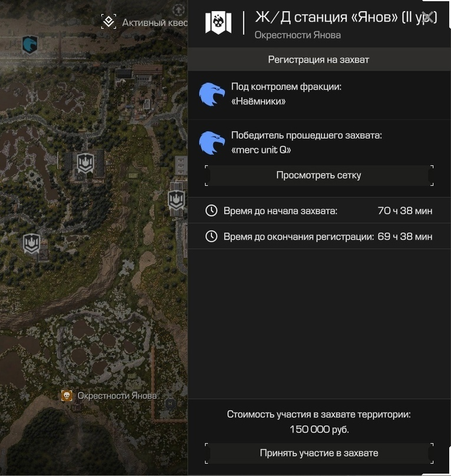
Task: Click clock icon next to capture start time
Action: (211, 211)
